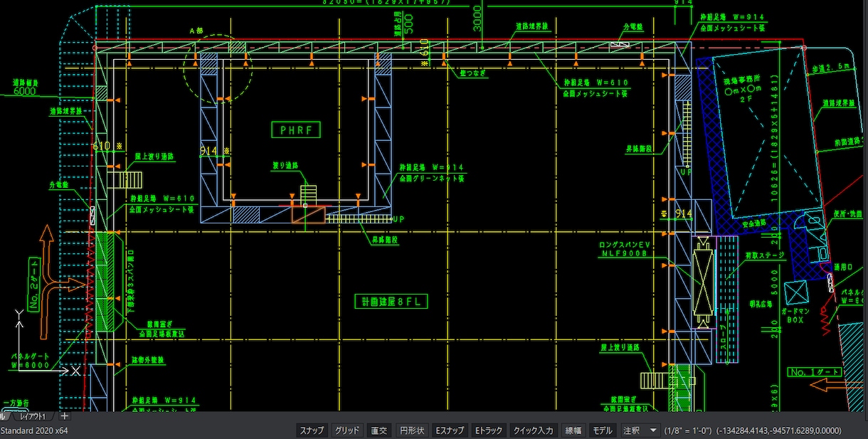The width and height of the screenshot is (868, 439).
Task: Toggle 線幅 lineweight display
Action: (573, 430)
